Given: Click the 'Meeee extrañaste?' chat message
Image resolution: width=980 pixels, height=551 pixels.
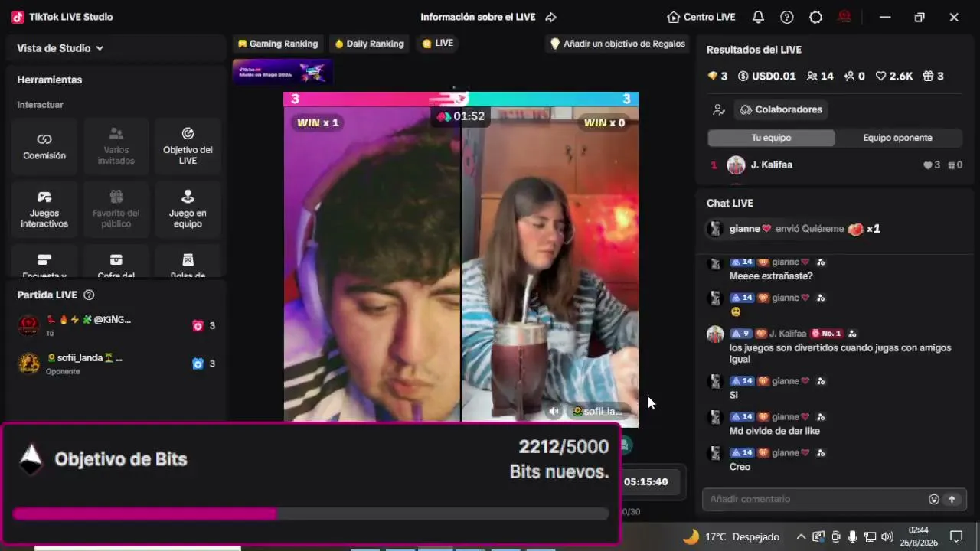Looking at the screenshot, I should coord(771,275).
